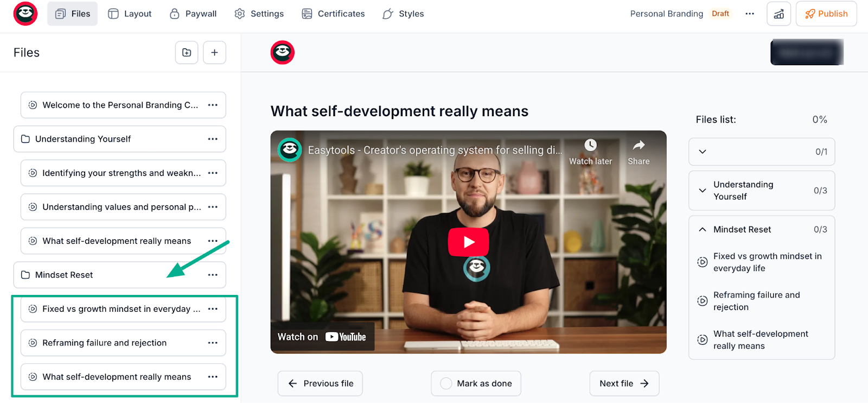Click the YouTube Share arrow icon
868x403 pixels.
(639, 145)
